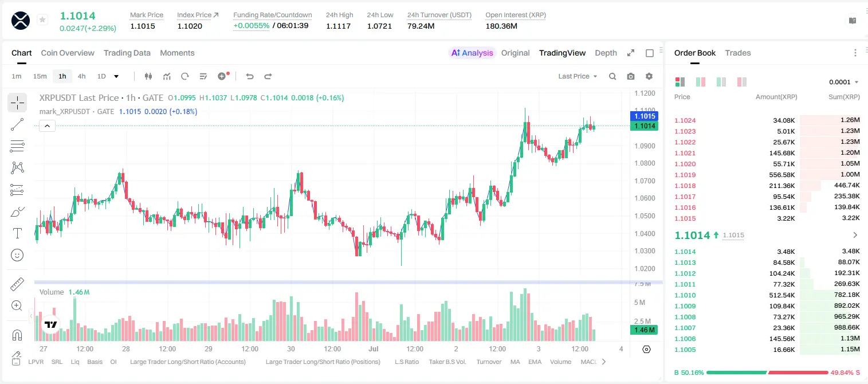This screenshot has height=384, width=868.
Task: Click the 1.1019 ask price row
Action: [x=767, y=175]
